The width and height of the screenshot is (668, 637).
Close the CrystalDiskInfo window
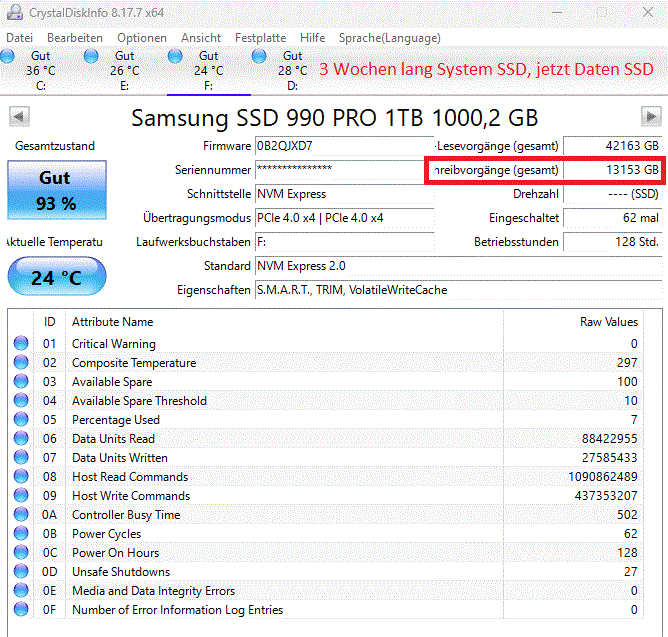648,12
